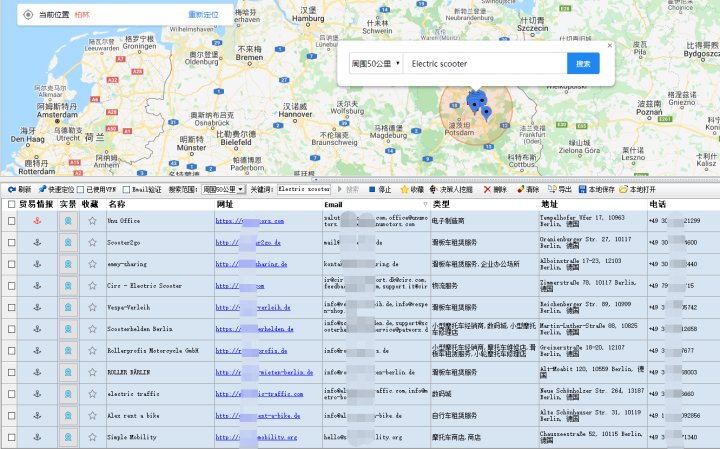The image size is (720, 449).
Task: Sort by the 类型 column header
Action: point(441,204)
